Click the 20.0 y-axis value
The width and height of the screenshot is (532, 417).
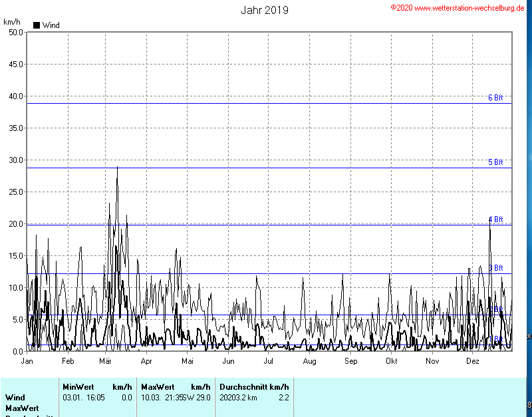click(x=15, y=224)
